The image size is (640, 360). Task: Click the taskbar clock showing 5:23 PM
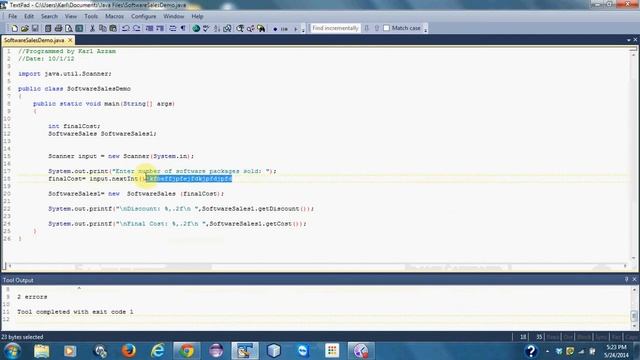(616, 351)
